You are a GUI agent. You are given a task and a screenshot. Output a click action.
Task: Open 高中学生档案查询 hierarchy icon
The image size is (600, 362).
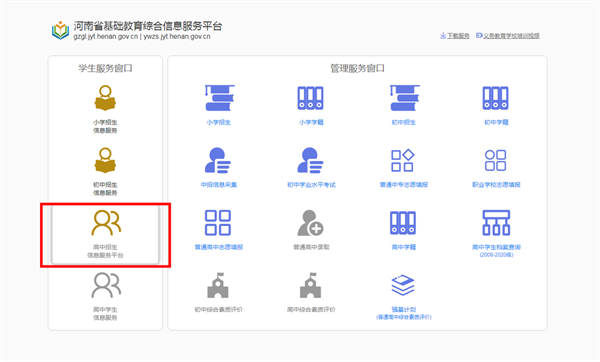click(x=496, y=222)
